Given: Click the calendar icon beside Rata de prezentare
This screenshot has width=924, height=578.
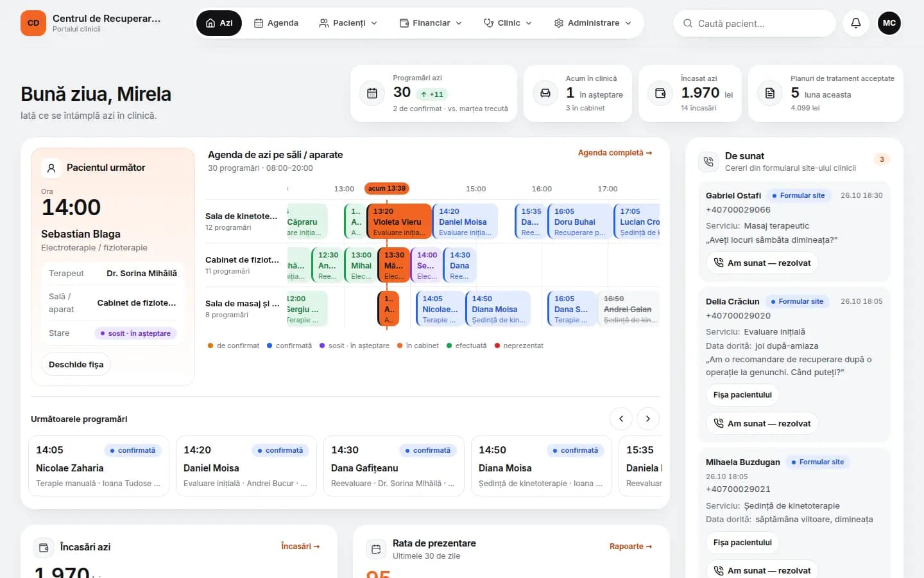Looking at the screenshot, I should click(376, 549).
